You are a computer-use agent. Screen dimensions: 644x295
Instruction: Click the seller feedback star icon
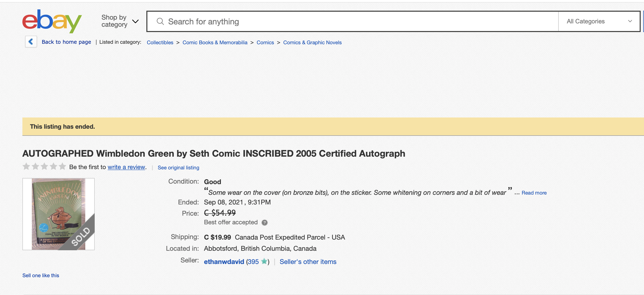pos(264,261)
